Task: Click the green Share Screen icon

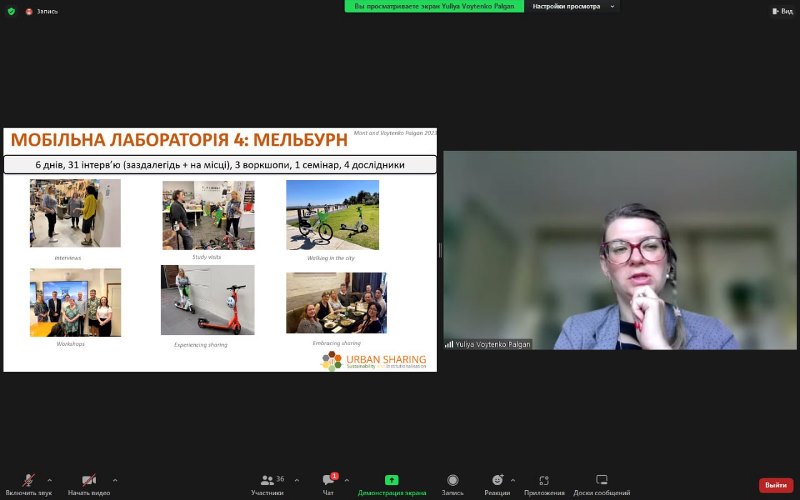Action: click(x=392, y=480)
